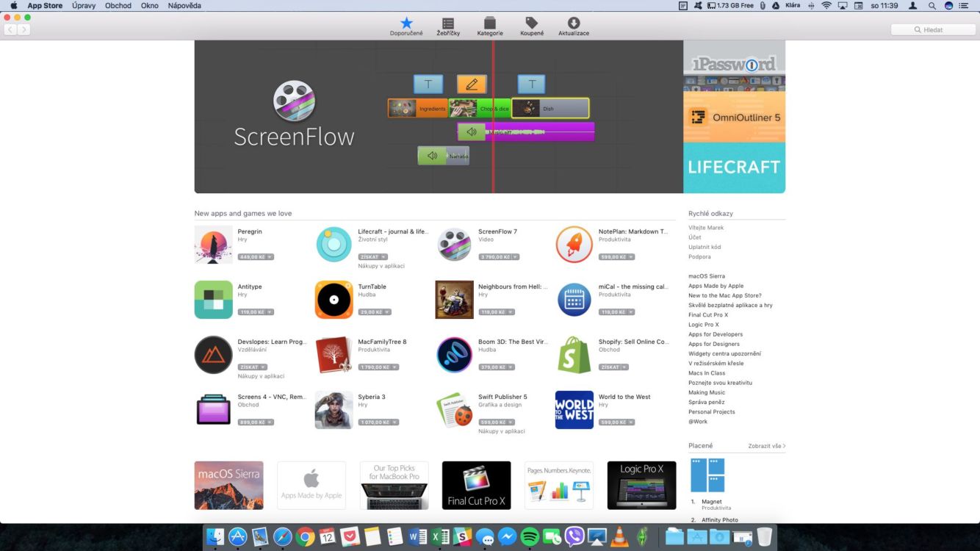This screenshot has height=551, width=980.
Task: Click Zobrazit vše link for Placené
Action: (x=766, y=446)
